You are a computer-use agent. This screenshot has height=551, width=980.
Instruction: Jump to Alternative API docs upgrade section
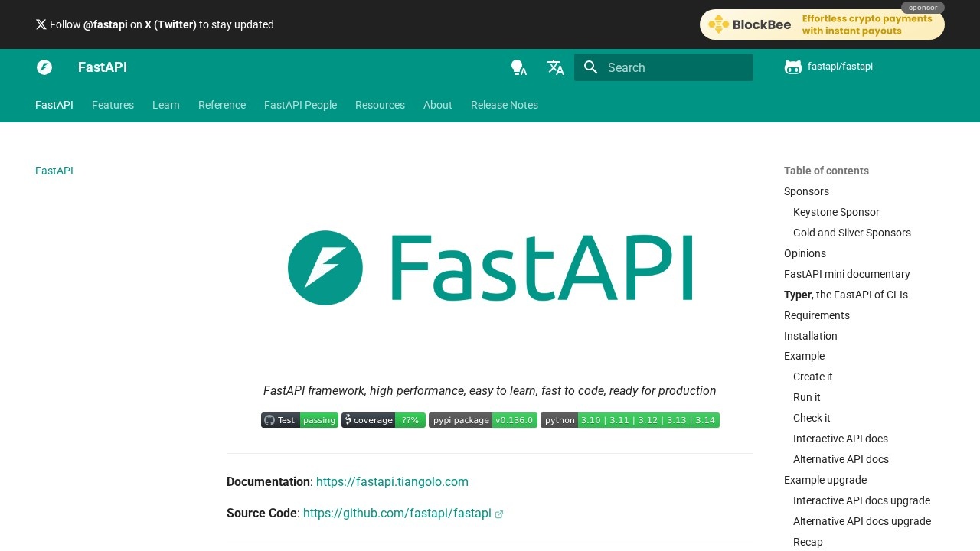(x=862, y=521)
